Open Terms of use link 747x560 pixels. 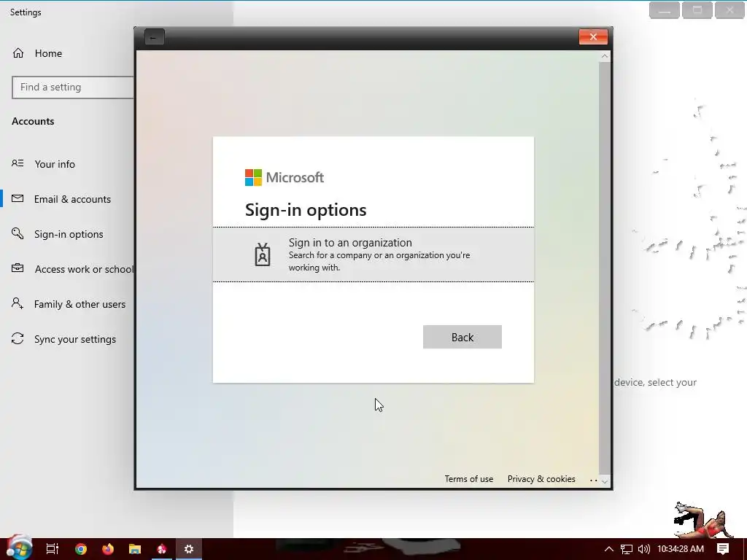tap(469, 479)
